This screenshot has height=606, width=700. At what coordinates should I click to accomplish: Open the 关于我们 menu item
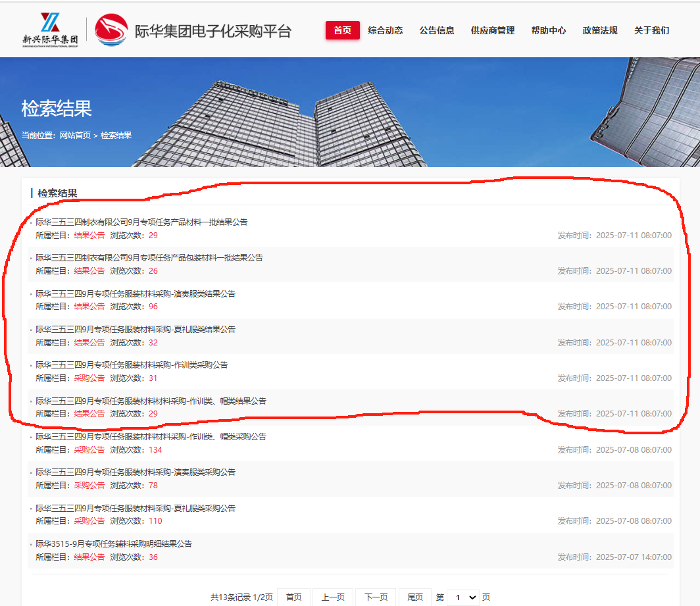(652, 30)
